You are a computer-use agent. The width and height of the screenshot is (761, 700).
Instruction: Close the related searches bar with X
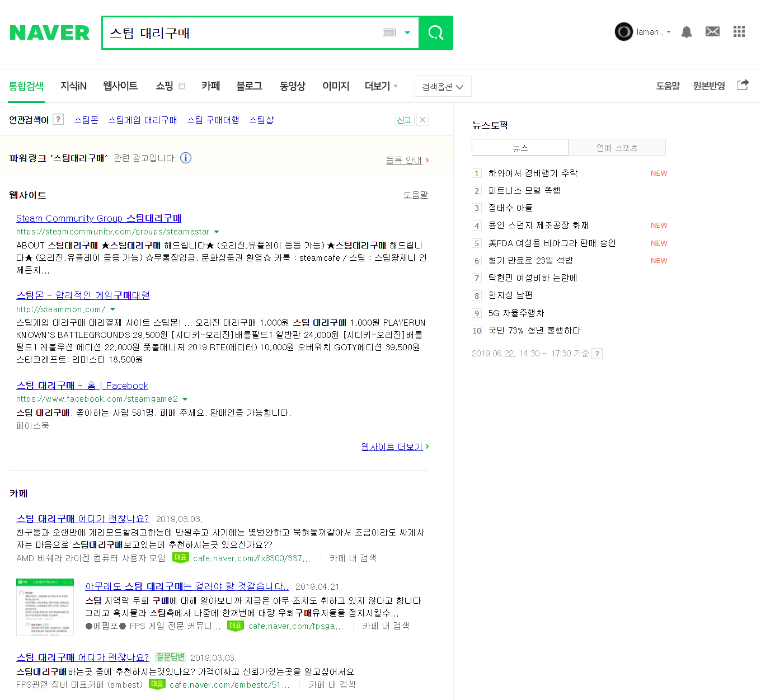click(x=423, y=120)
